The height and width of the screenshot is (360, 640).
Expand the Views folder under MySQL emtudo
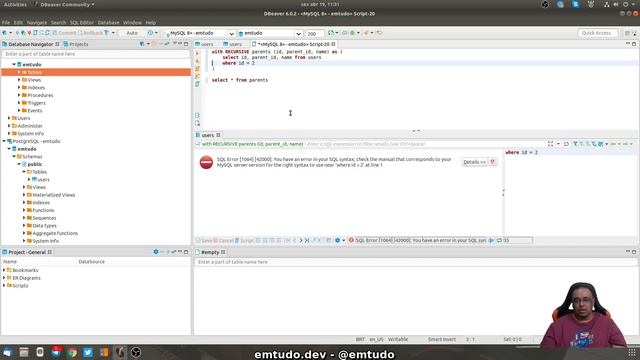[19, 80]
